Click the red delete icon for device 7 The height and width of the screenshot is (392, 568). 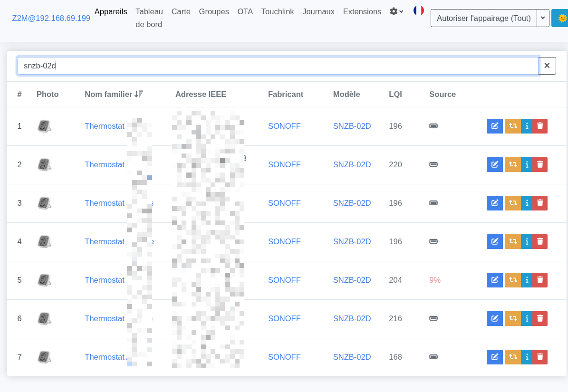click(540, 357)
